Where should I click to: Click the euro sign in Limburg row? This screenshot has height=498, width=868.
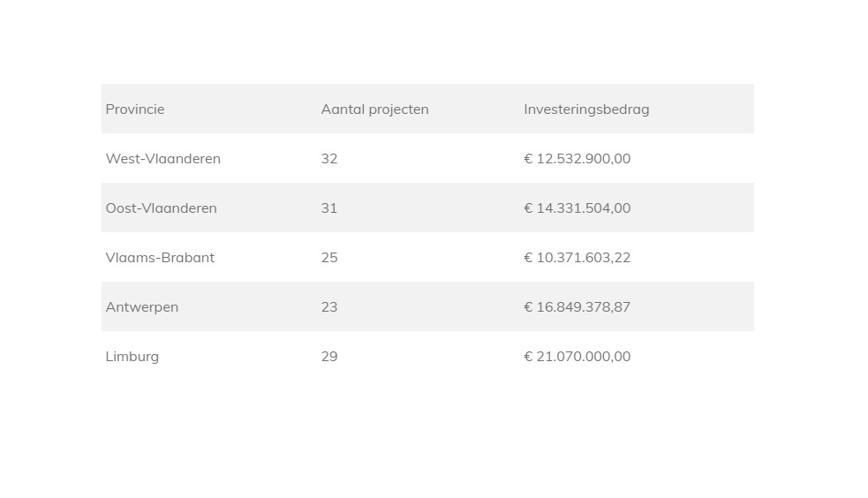tap(528, 357)
